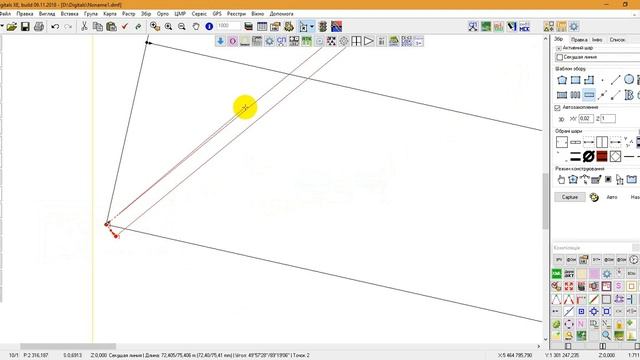This screenshot has width=640, height=360.
Task: Click the Capture button
Action: click(x=570, y=197)
